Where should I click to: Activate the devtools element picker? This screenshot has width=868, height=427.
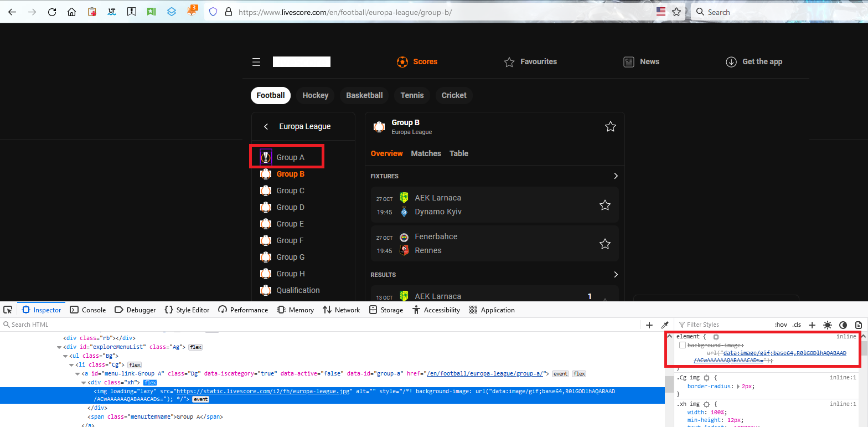point(8,310)
